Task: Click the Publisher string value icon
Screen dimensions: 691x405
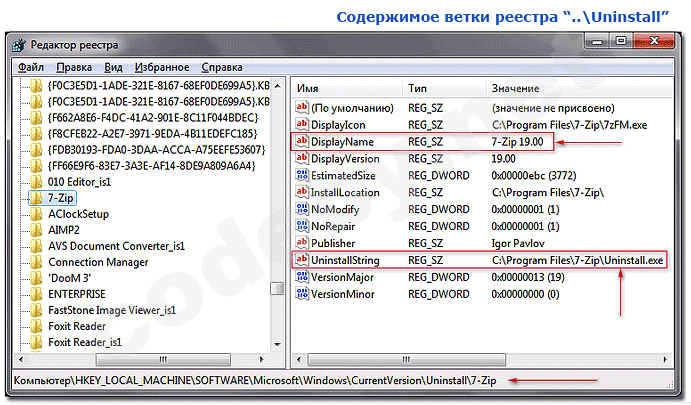Action: 302,243
